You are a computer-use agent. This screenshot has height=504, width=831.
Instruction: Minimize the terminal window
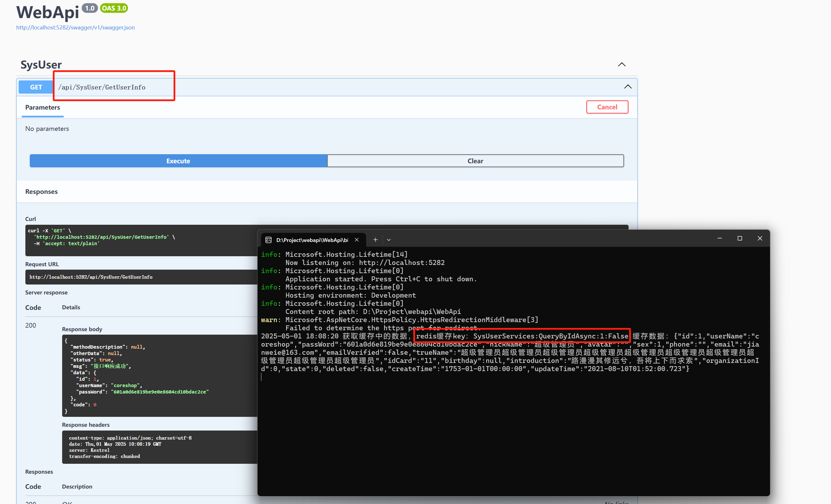tap(719, 238)
